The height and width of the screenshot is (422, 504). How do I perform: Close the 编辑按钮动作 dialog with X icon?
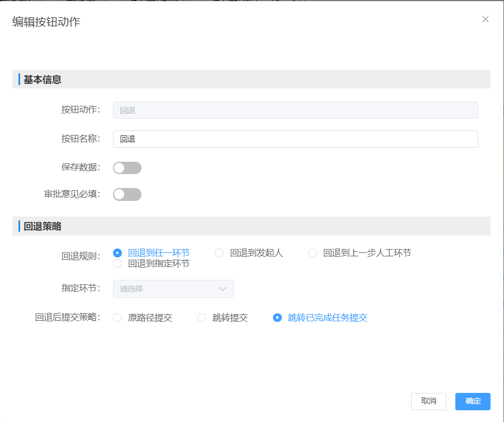[x=486, y=19]
